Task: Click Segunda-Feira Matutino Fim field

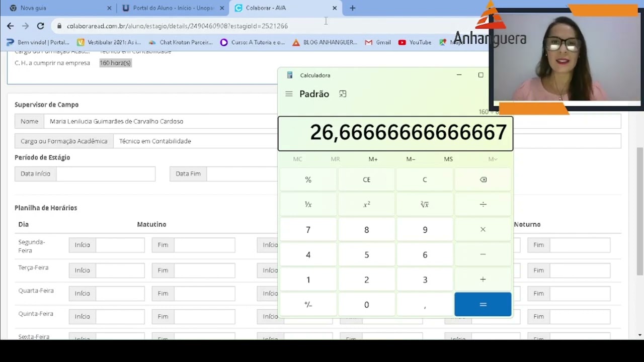Action: [204, 245]
